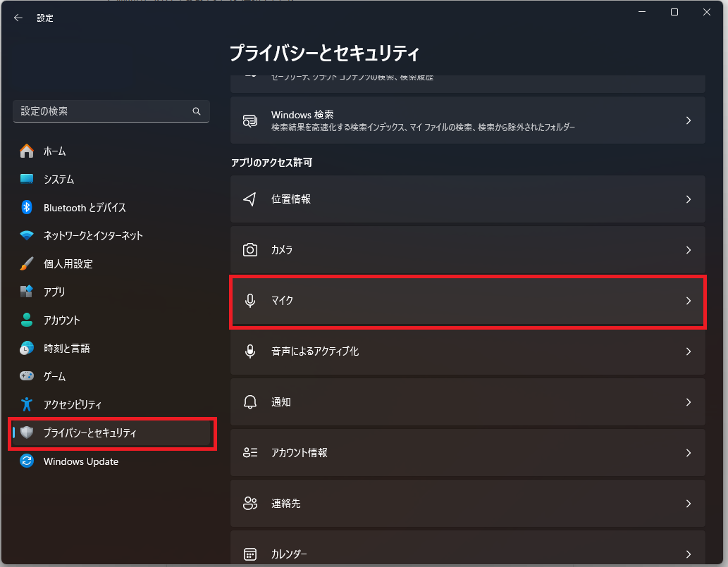
Task: Open Windows 検索 settings row
Action: click(x=467, y=120)
